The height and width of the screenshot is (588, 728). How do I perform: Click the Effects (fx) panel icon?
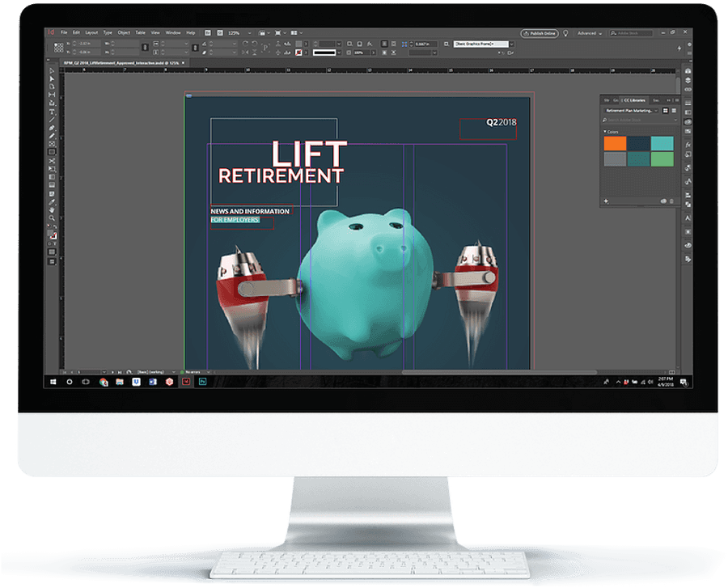[x=688, y=145]
